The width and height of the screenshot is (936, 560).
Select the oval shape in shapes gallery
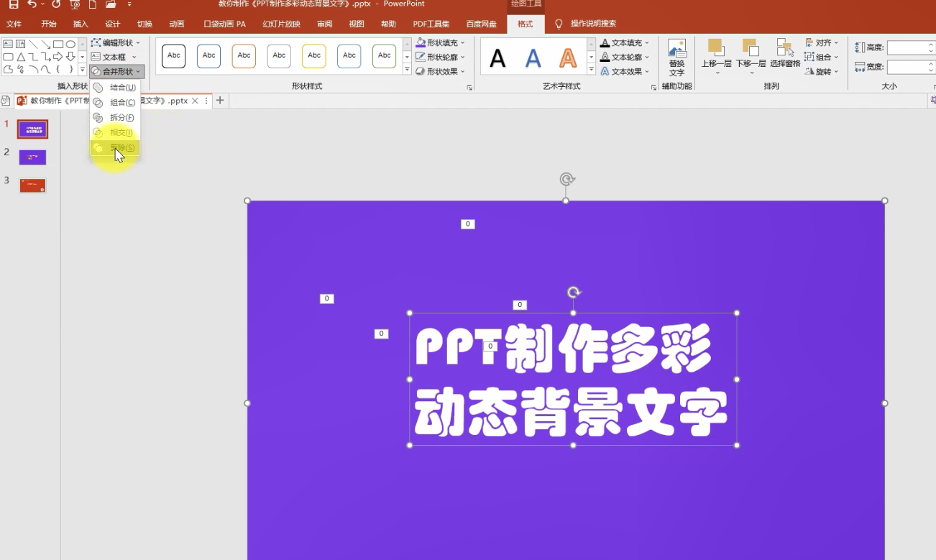pos(70,44)
